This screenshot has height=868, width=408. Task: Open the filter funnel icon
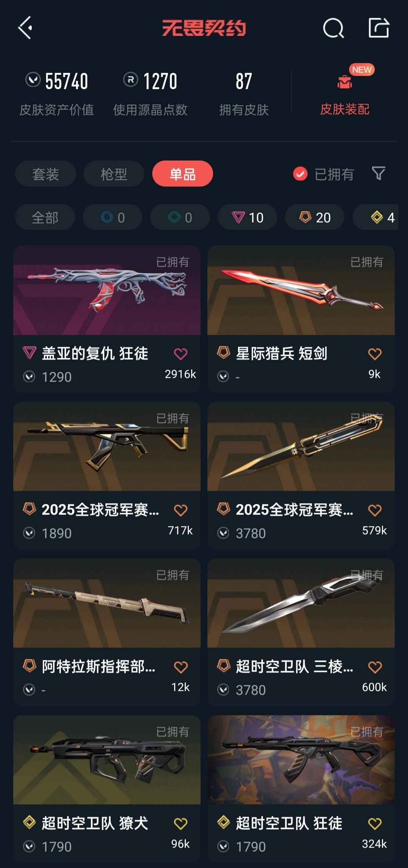(379, 173)
